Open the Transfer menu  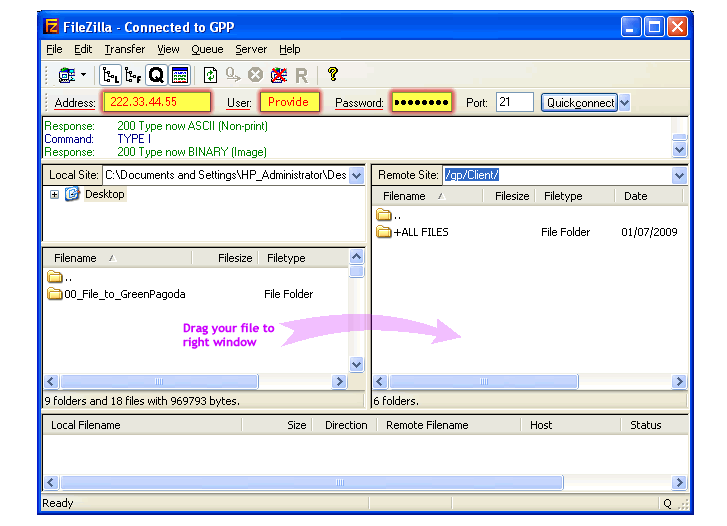(x=124, y=49)
